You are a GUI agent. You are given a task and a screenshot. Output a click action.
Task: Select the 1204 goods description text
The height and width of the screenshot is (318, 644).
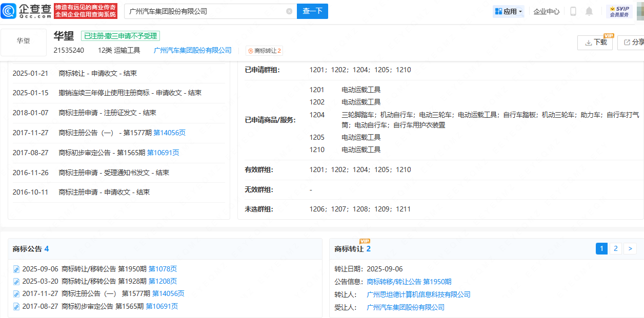[x=490, y=120]
